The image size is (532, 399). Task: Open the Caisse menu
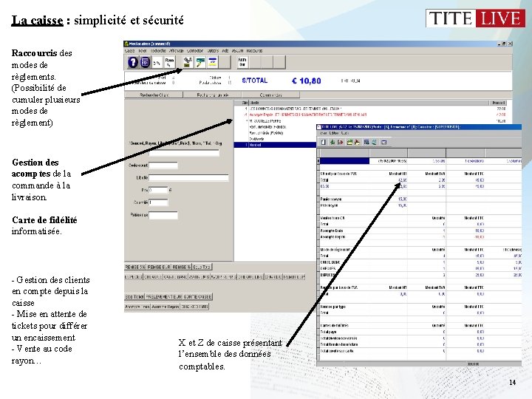130,50
